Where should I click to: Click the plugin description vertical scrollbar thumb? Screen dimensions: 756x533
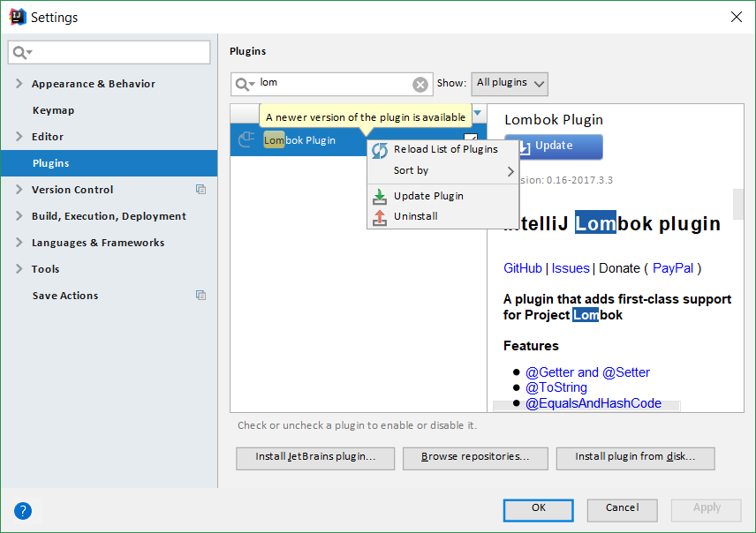coord(738,204)
